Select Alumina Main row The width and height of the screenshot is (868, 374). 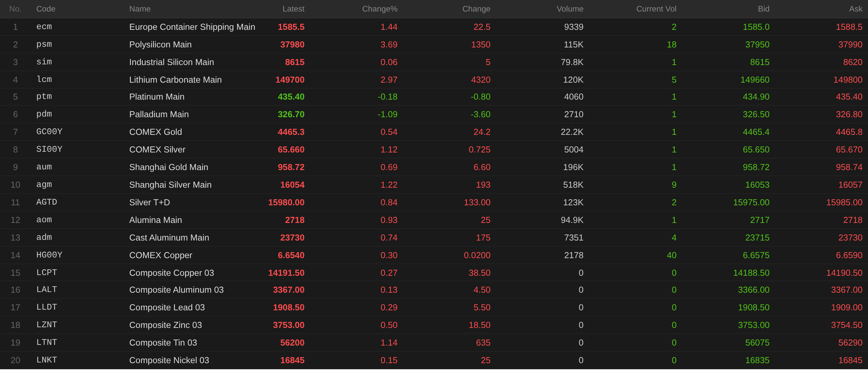click(434, 220)
